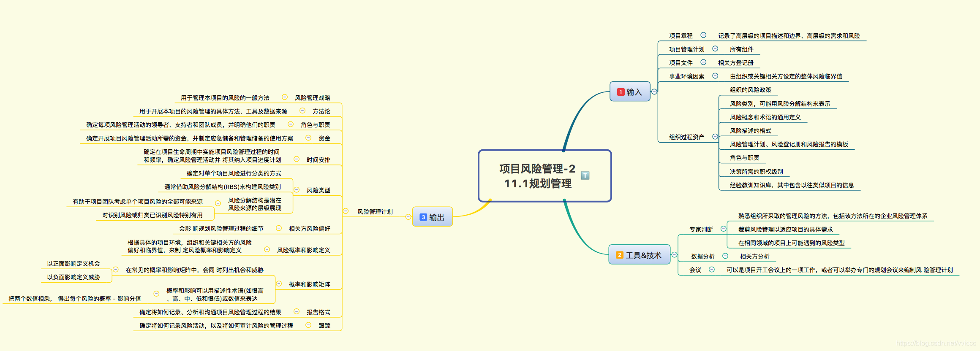Select the 把两个数值相乘 subtopic

(x=75, y=299)
